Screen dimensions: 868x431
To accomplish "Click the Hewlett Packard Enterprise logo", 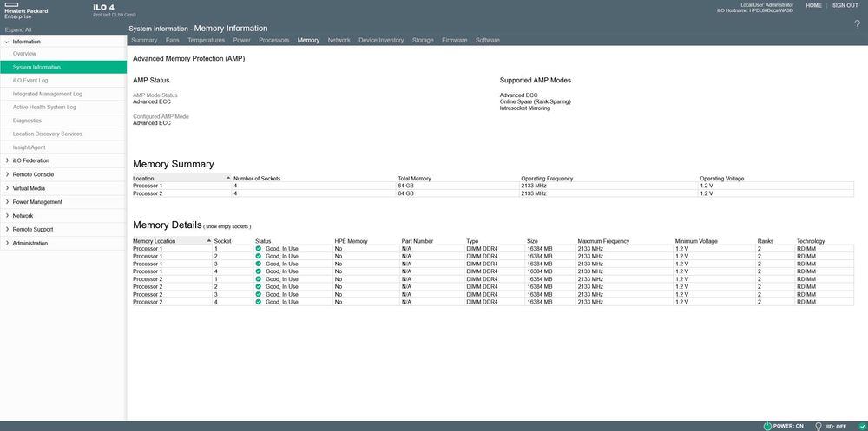I will [26, 10].
